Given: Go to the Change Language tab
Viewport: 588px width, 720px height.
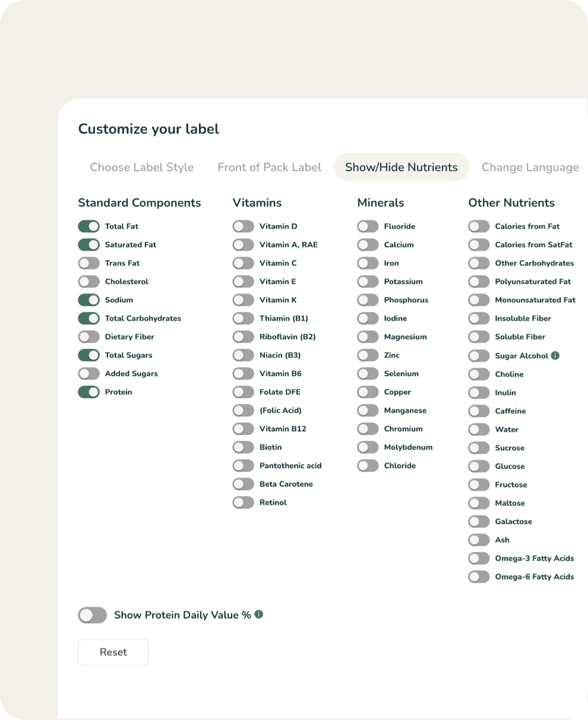Looking at the screenshot, I should coord(530,168).
